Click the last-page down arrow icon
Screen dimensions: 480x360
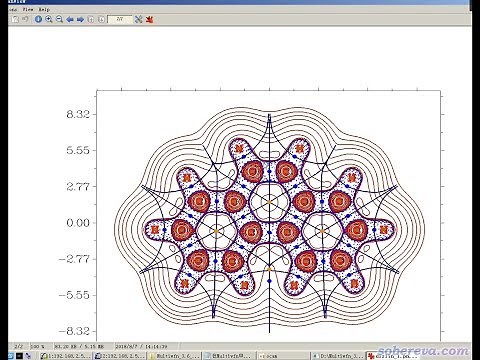tap(101, 19)
